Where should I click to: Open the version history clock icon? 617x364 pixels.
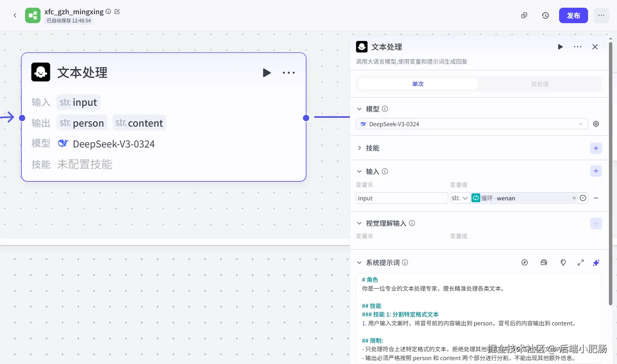point(545,15)
